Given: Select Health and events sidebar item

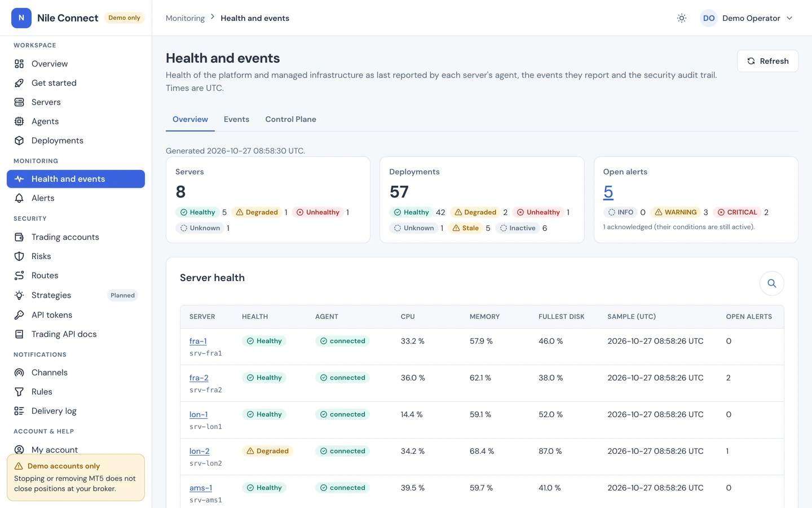Looking at the screenshot, I should click(x=76, y=179).
